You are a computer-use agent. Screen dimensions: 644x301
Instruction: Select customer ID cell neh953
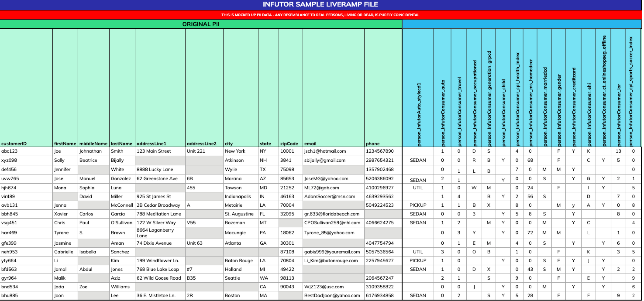(26, 252)
